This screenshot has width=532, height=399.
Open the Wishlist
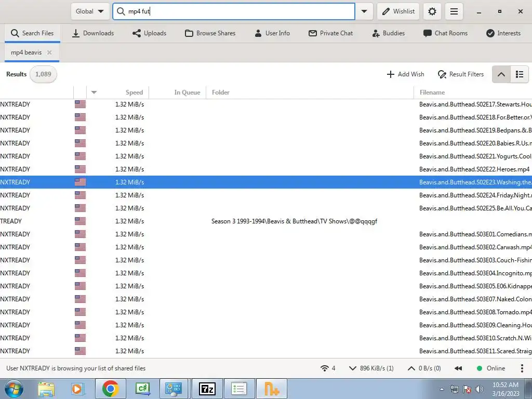point(398,11)
